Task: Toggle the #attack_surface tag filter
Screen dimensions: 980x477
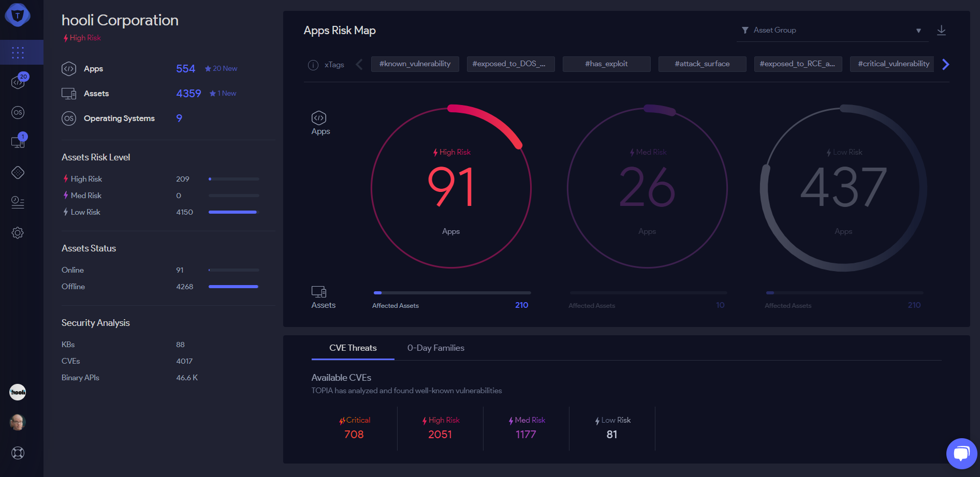Action: pyautogui.click(x=702, y=64)
